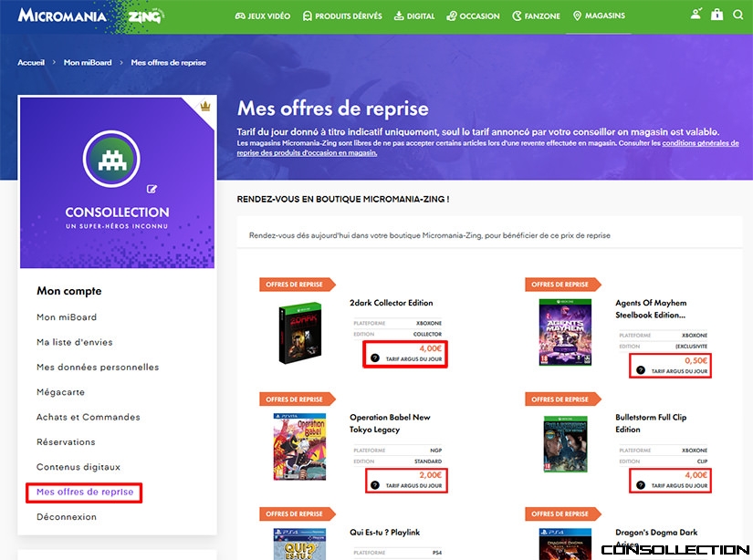Open the user account icon

tap(695, 14)
